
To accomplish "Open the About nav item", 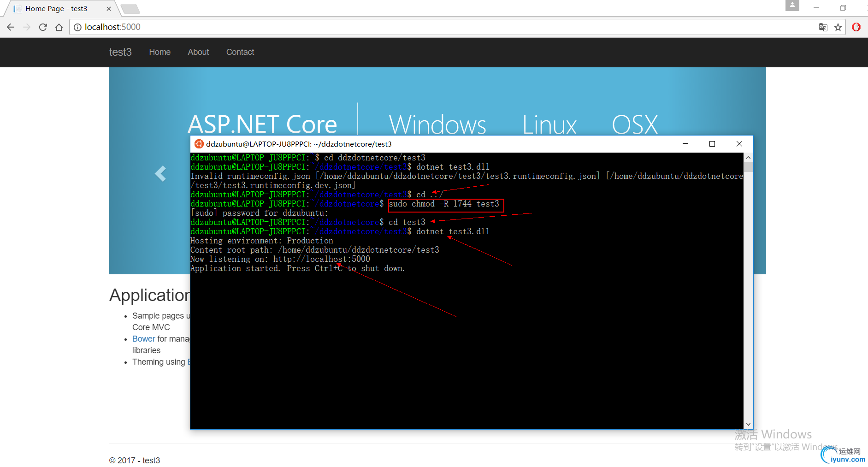I will (198, 52).
